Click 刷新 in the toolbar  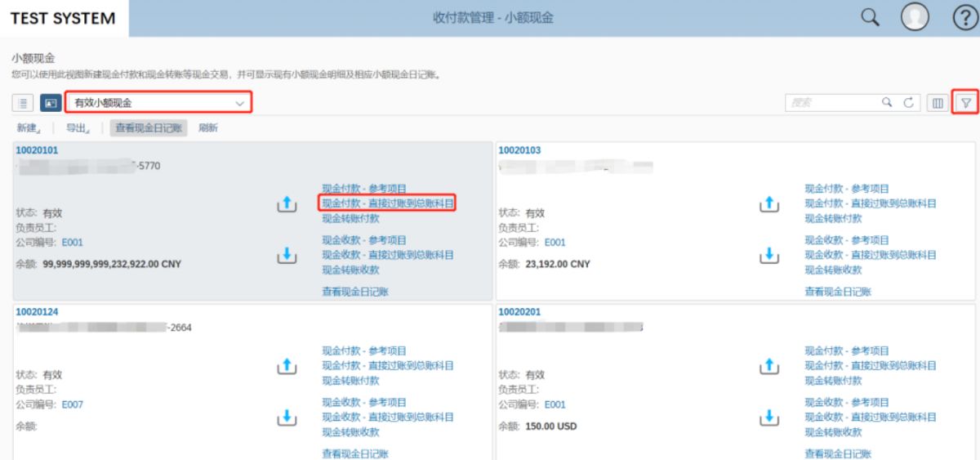[208, 127]
